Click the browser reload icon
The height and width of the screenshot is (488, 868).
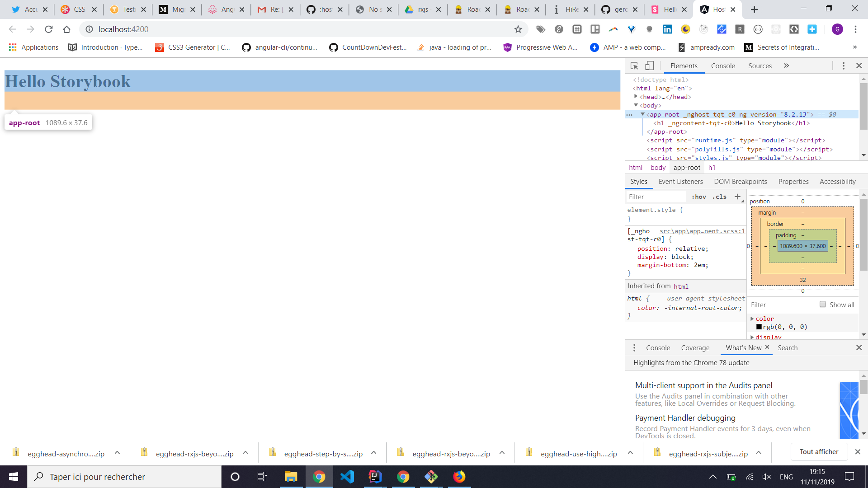pyautogui.click(x=49, y=29)
